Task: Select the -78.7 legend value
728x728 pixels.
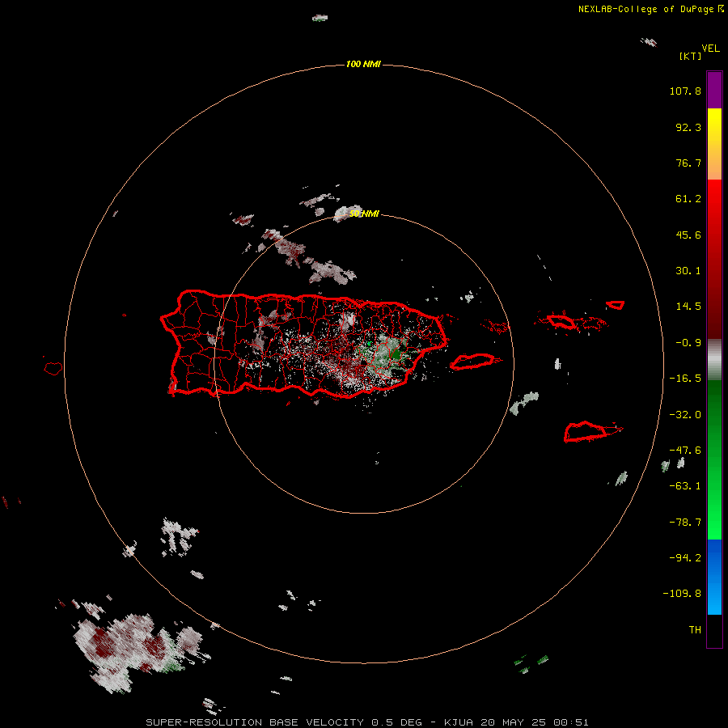Action: pyautogui.click(x=685, y=523)
